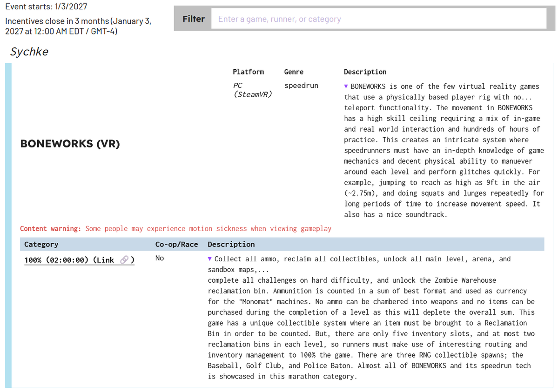
Task: Click the Platform column header
Action: point(249,72)
